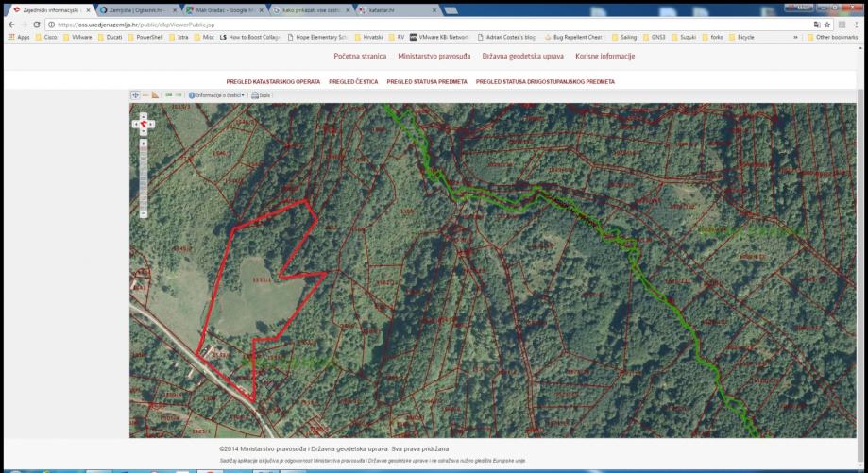Switch to katastar.hr tab
This screenshot has width=868, height=473.
tap(398, 10)
